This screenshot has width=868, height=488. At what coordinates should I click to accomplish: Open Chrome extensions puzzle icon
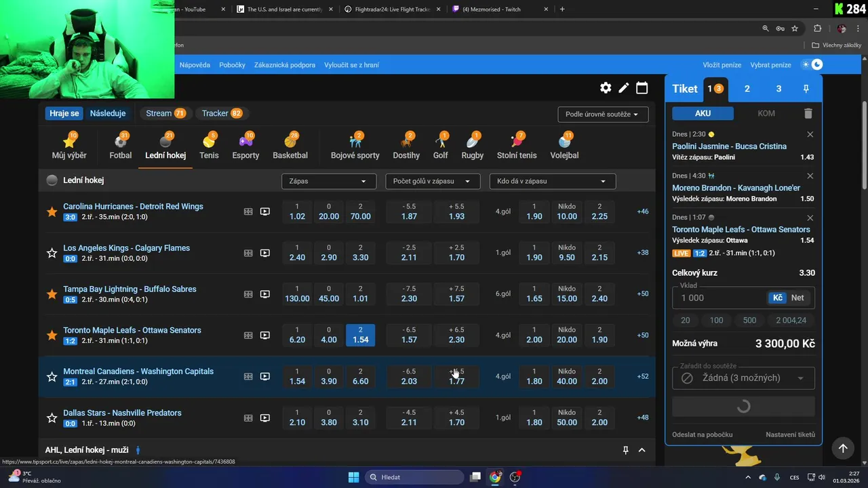coord(817,28)
